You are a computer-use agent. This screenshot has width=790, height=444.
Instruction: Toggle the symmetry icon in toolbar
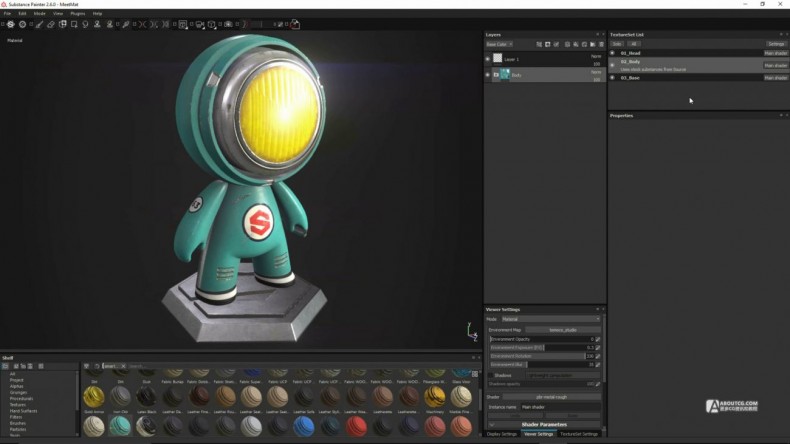(x=143, y=24)
